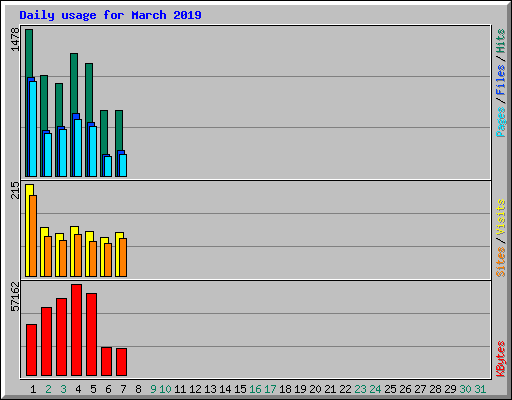Click the top of green Hits bar, day 6
The height and width of the screenshot is (400, 512).
[x=104, y=112]
